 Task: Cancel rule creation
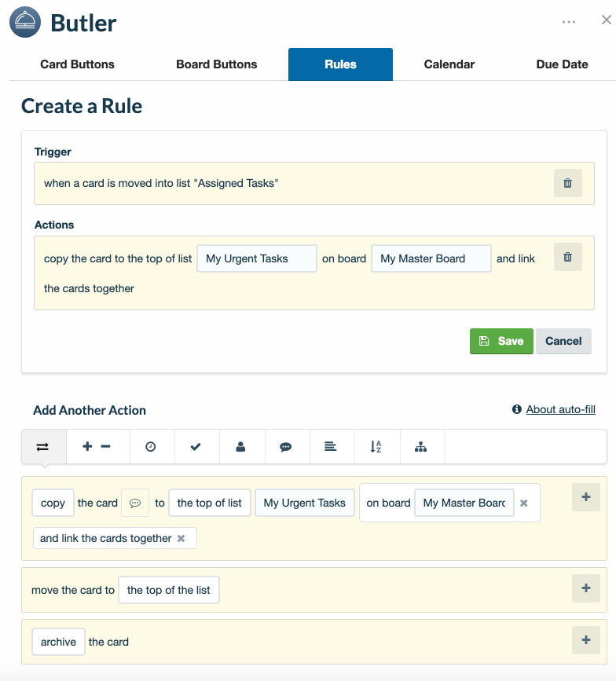click(563, 341)
